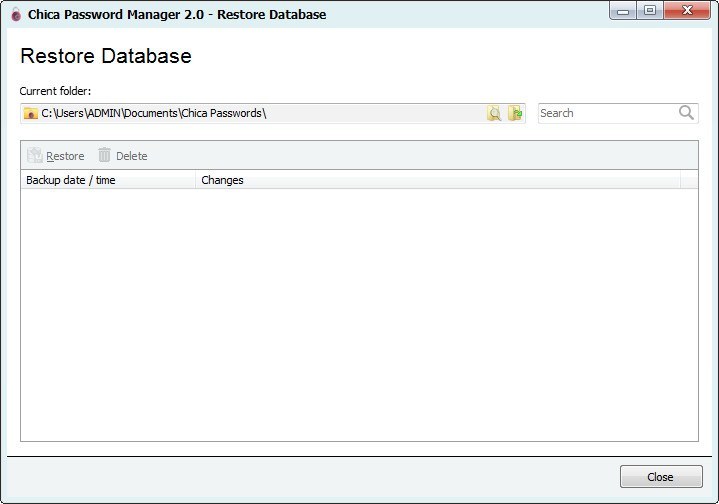
Task: Close the window with the red X
Action: (x=687, y=11)
